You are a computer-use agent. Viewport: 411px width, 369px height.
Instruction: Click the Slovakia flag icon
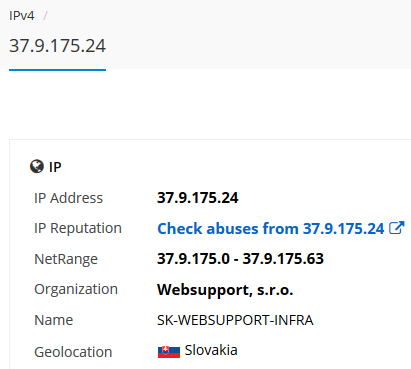point(169,351)
